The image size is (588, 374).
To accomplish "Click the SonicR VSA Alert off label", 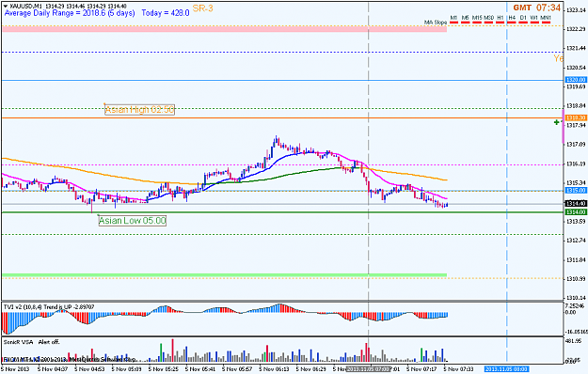I will pos(31,342).
